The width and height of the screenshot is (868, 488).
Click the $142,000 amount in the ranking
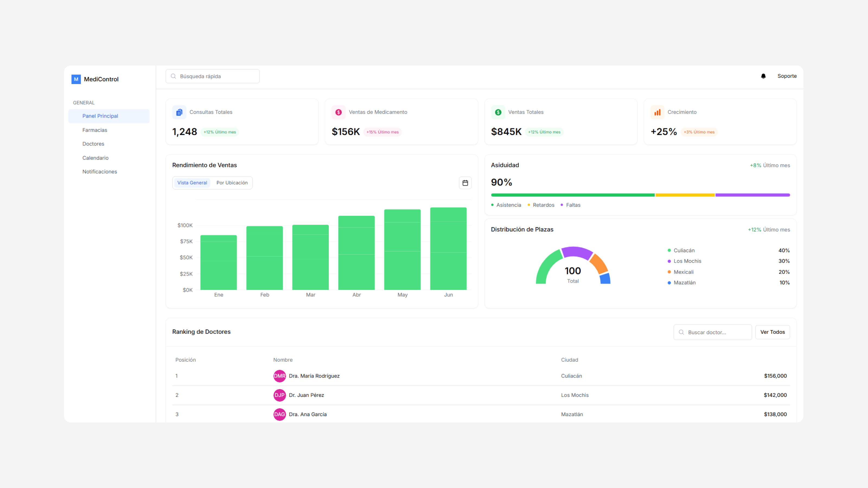[x=775, y=395]
